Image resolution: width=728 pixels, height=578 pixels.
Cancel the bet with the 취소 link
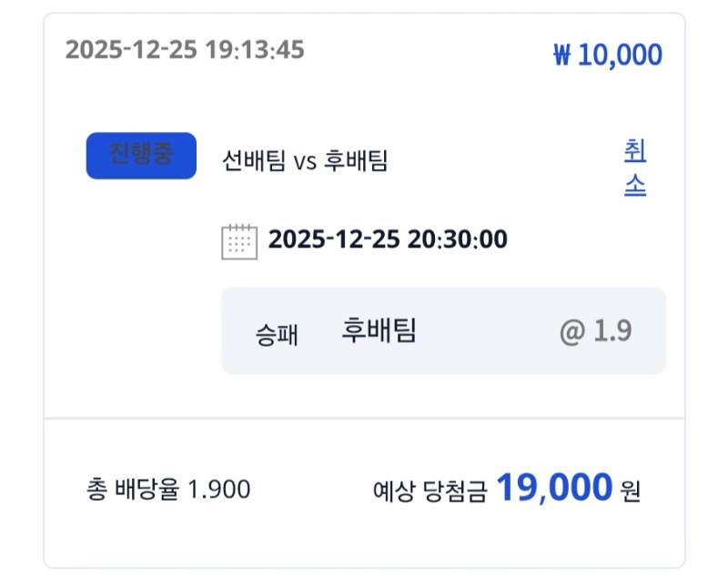[x=634, y=167]
